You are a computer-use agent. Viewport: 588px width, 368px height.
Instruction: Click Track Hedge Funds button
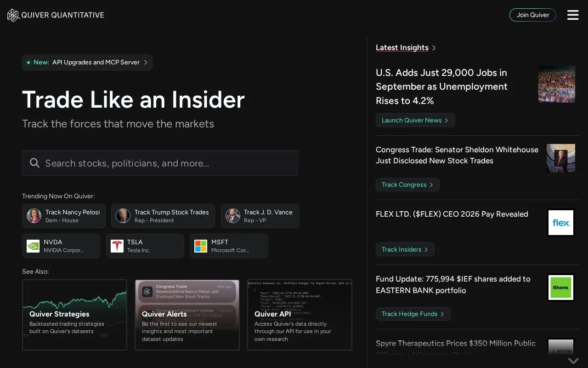click(413, 314)
